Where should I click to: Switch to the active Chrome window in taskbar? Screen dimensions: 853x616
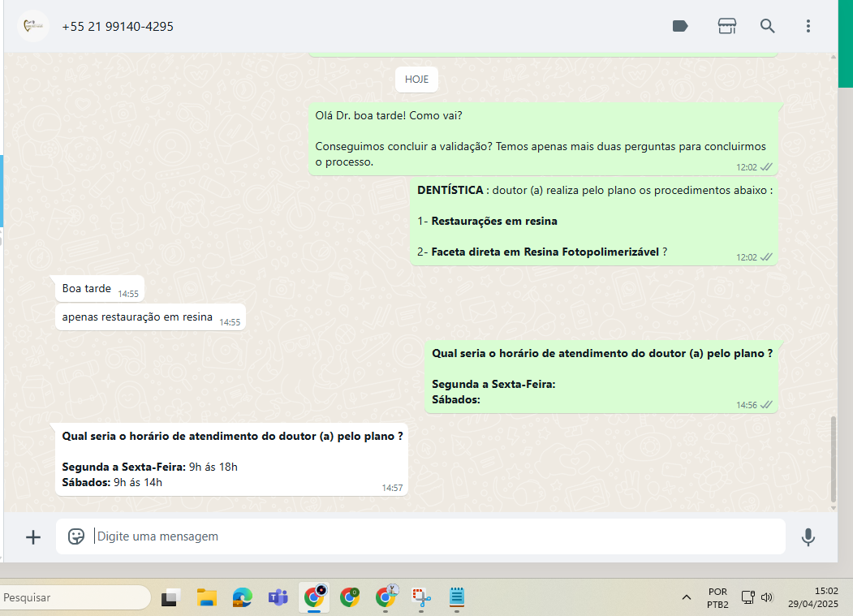click(x=314, y=597)
